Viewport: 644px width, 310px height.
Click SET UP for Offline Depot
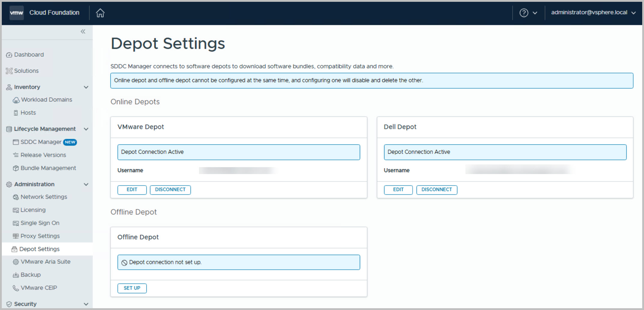(132, 288)
